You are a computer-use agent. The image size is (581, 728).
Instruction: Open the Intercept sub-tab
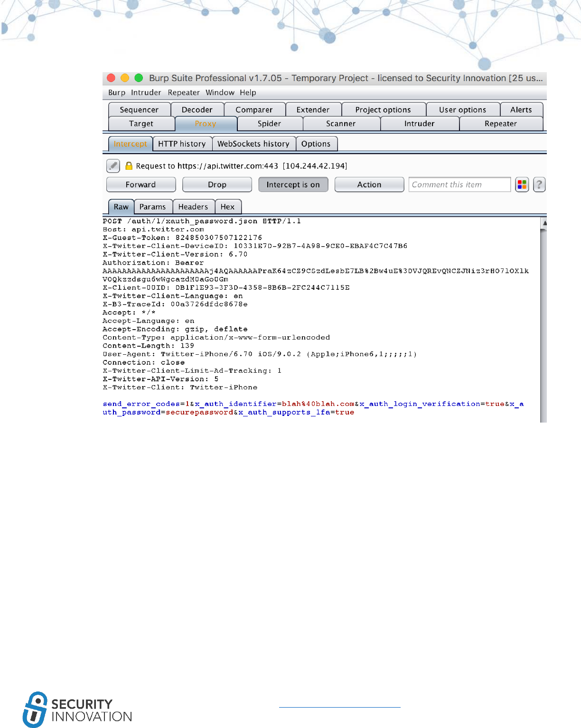(x=130, y=144)
